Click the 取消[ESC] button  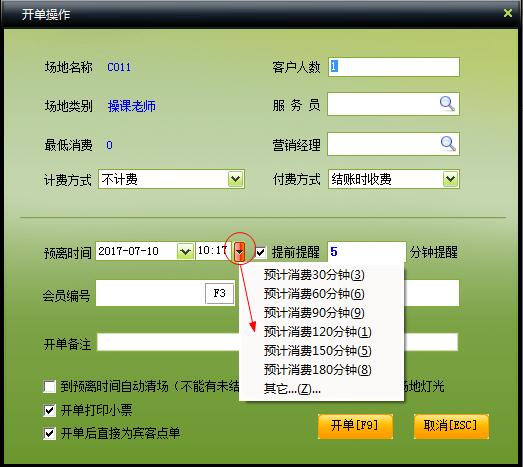(451, 426)
